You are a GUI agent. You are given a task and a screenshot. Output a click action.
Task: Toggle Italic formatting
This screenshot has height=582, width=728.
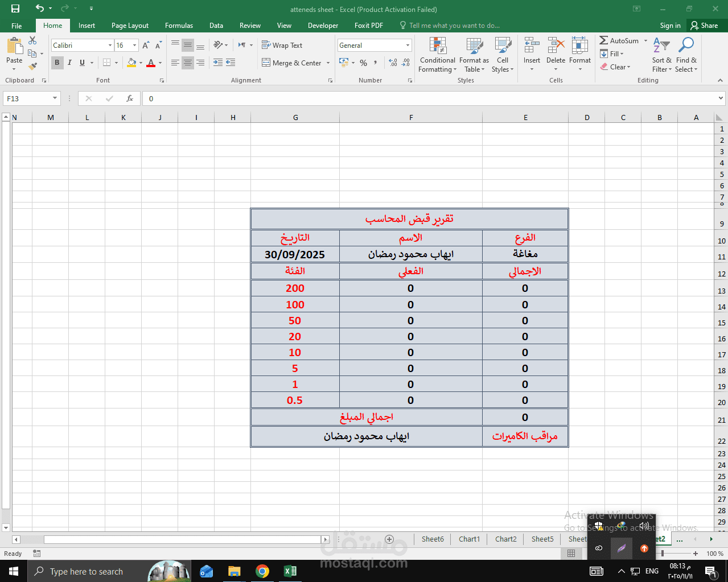pos(69,63)
